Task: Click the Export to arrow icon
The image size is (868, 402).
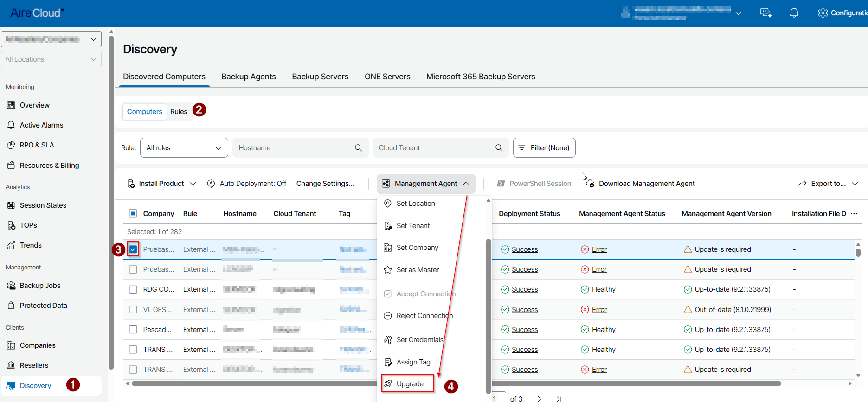Action: (x=803, y=184)
